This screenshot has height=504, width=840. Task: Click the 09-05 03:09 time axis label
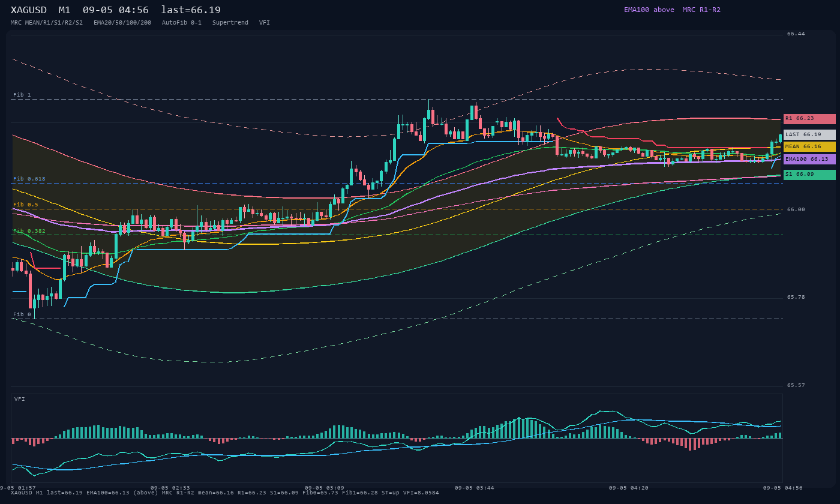coord(325,488)
